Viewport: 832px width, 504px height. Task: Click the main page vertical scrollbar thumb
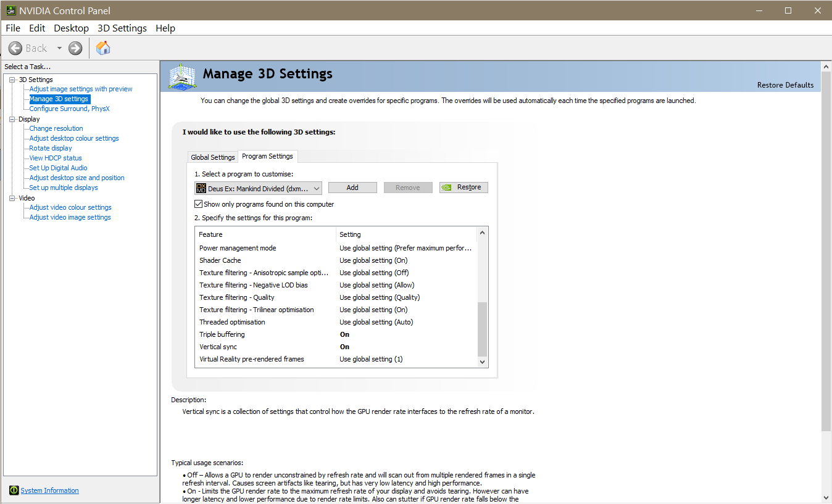826,250
